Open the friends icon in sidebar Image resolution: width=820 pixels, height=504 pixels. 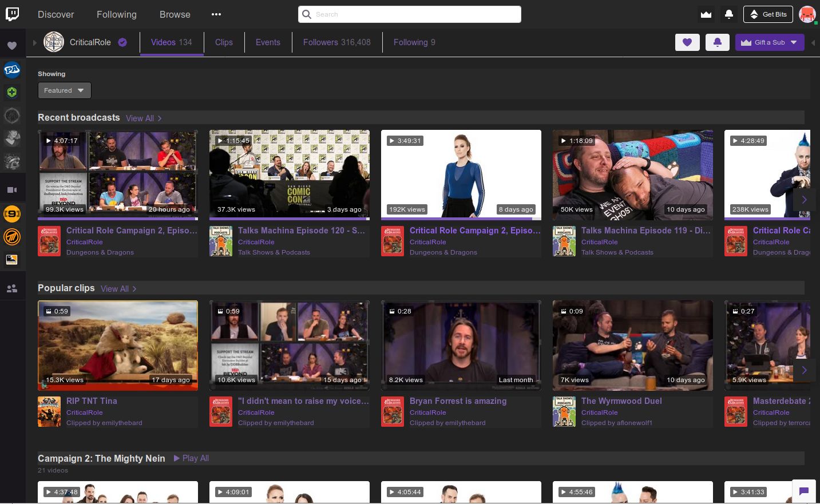[12, 288]
